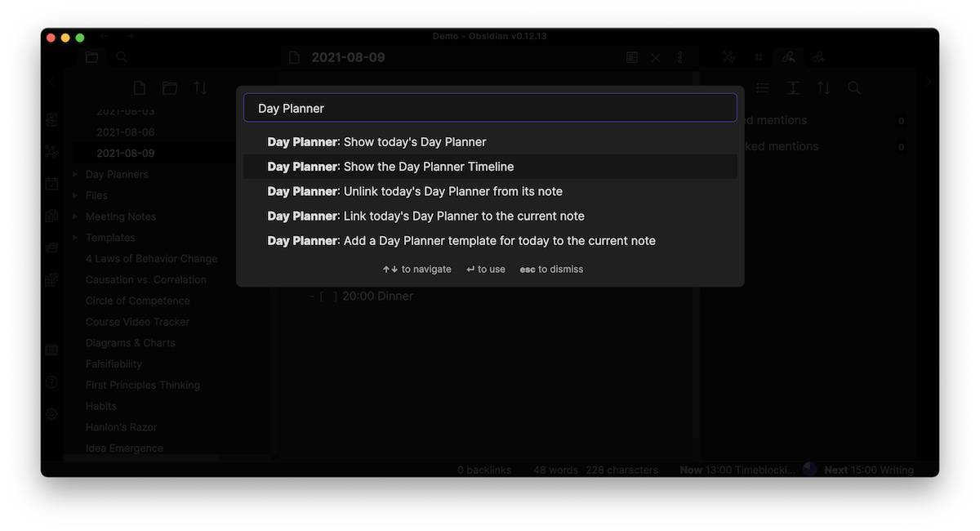Image resolution: width=980 pixels, height=531 pixels.
Task: Create a new note from explorer toolbar
Action: click(140, 88)
